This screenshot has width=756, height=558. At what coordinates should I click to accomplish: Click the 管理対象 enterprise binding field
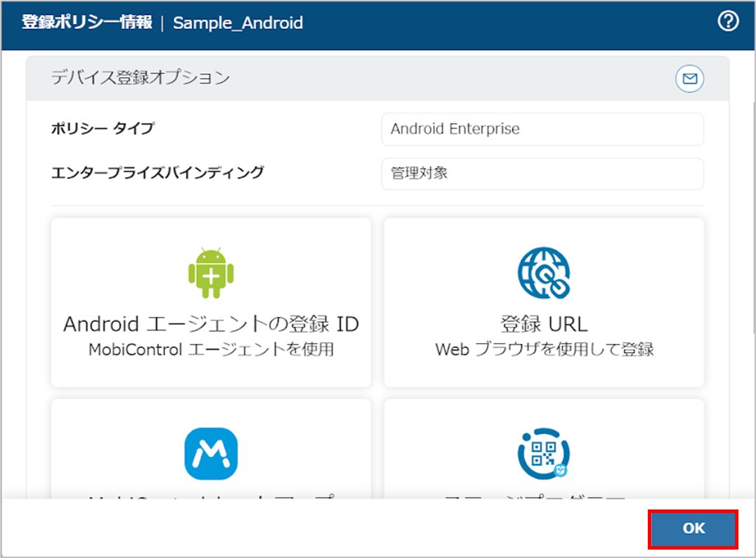point(542,173)
